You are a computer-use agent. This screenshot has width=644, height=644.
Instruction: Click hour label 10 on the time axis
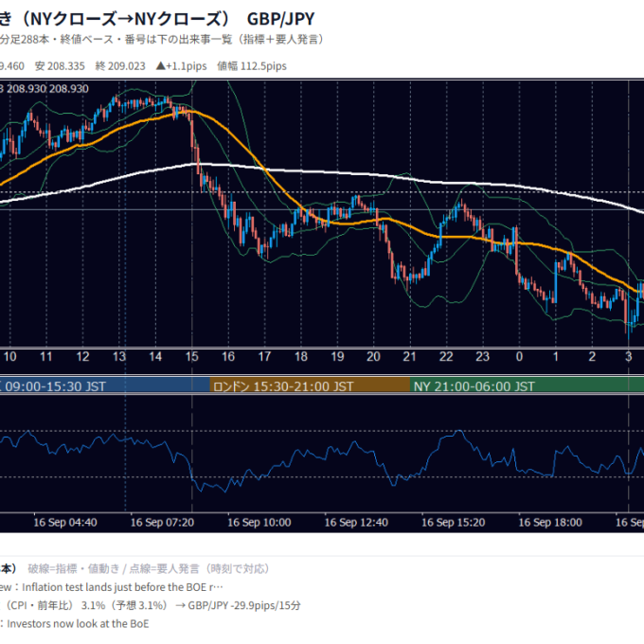[9, 356]
